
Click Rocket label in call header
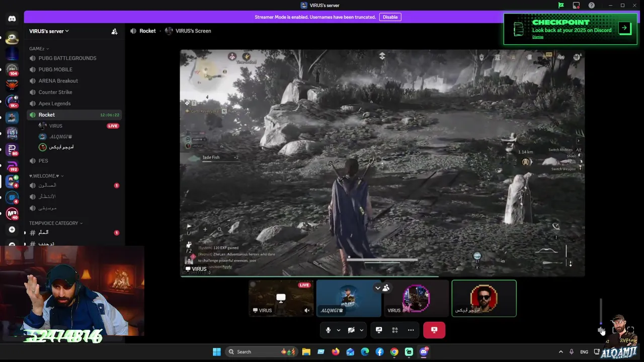(147, 31)
